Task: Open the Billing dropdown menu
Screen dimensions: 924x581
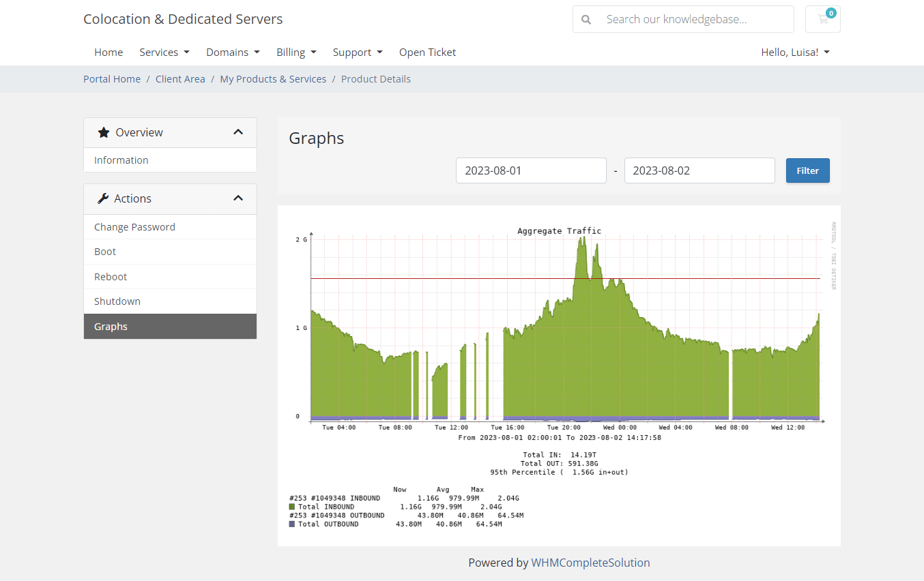Action: coord(296,52)
